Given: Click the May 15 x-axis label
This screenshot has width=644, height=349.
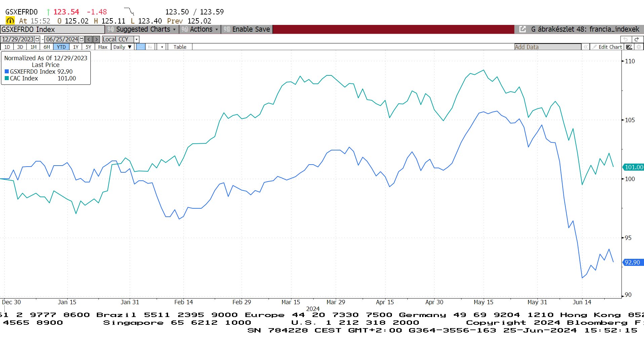Looking at the screenshot, I should tap(483, 302).
